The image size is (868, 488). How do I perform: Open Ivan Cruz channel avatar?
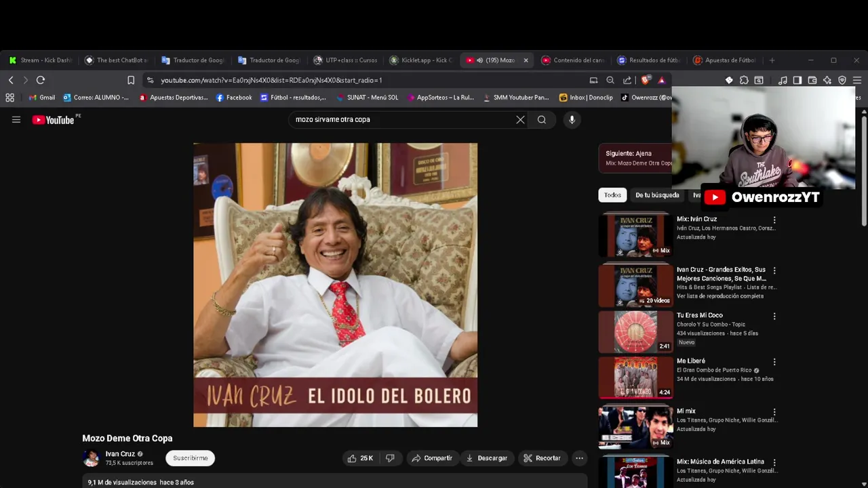click(x=91, y=459)
